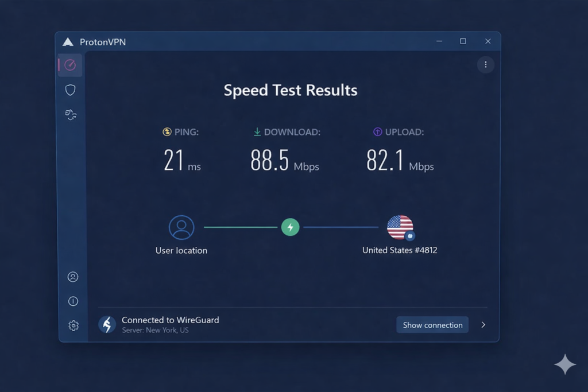Select the Speed Test icon in the sidebar

tap(70, 65)
